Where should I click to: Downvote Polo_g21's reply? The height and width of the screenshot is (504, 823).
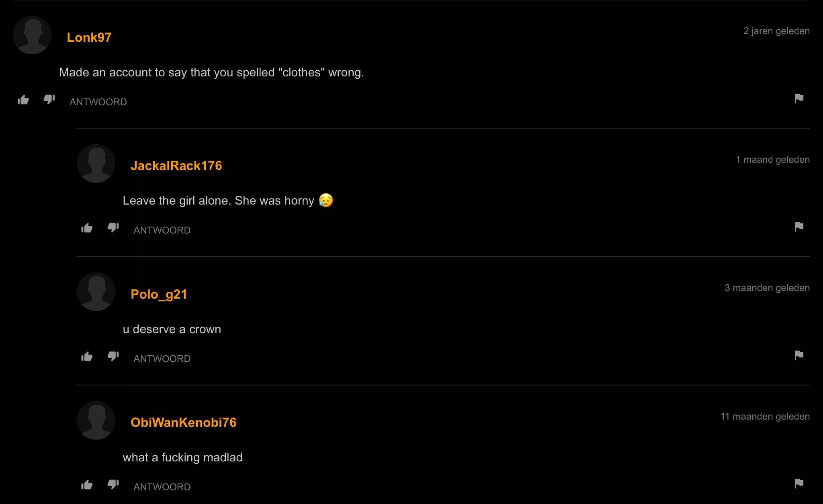pyautogui.click(x=113, y=356)
